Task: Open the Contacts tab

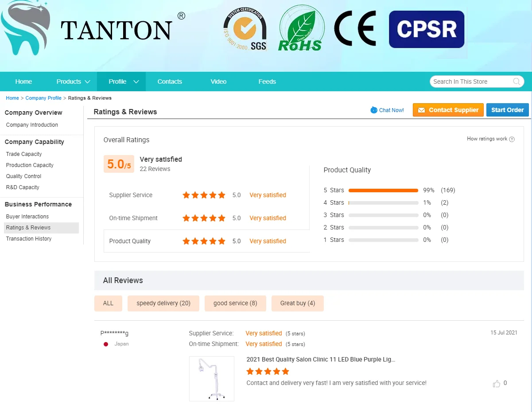Action: pos(170,82)
